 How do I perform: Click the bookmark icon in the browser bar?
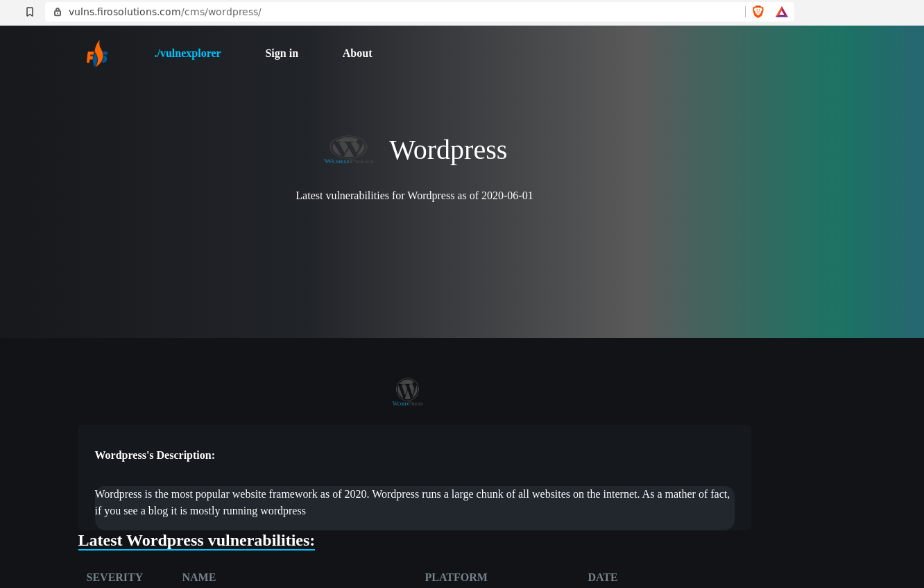(30, 12)
